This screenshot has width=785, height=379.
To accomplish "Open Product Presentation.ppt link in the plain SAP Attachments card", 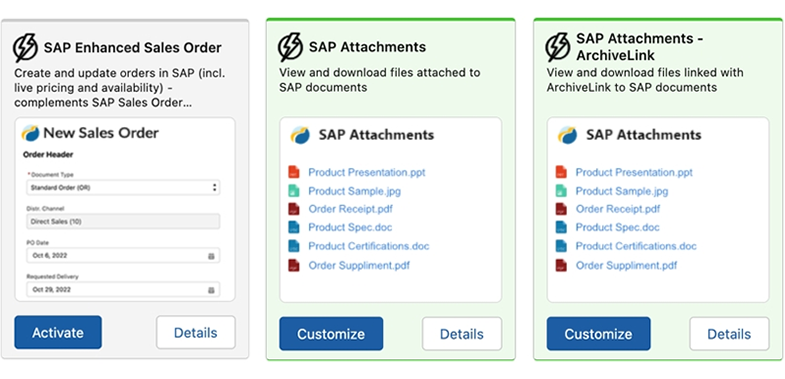I will [366, 172].
